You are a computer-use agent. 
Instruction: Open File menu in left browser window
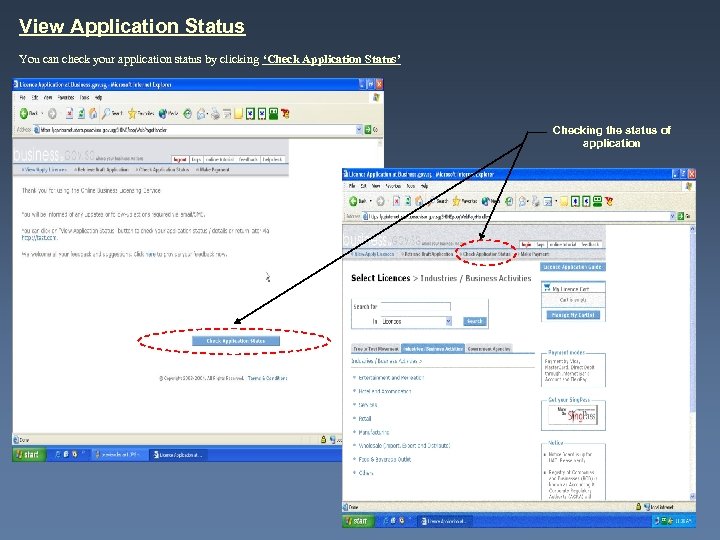click(x=22, y=98)
